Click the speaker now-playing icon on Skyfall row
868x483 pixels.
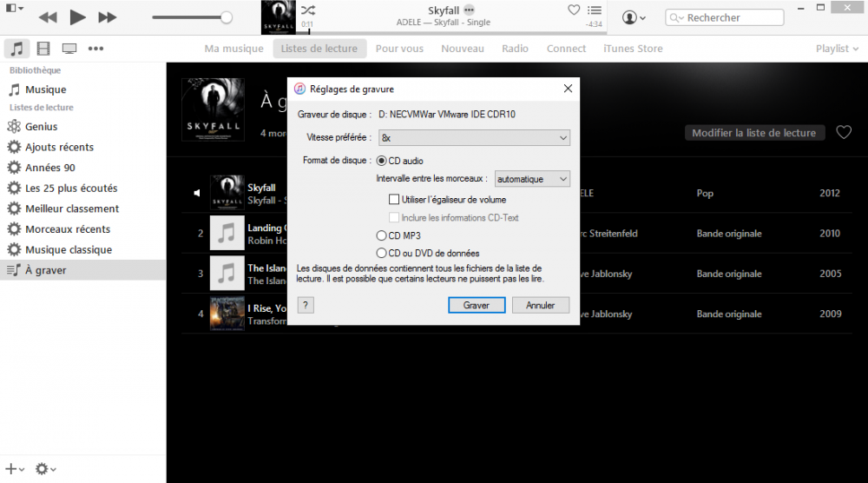[x=196, y=193]
